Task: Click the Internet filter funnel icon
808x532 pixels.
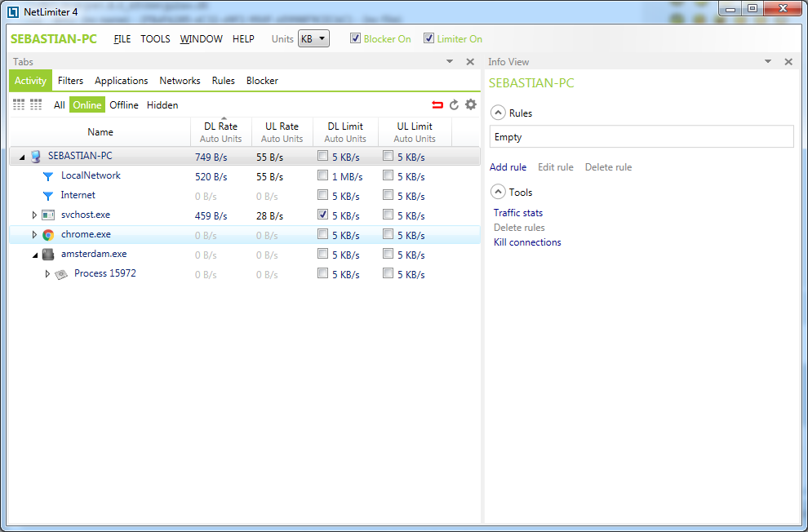Action: pos(48,196)
